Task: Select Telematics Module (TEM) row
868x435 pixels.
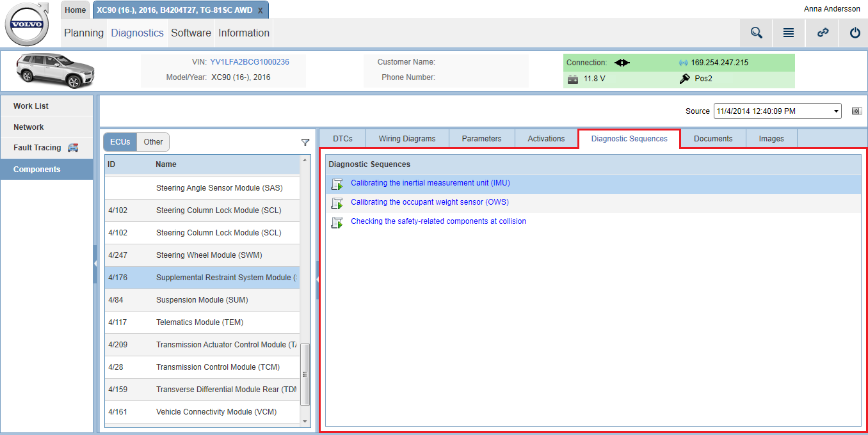Action: [x=202, y=322]
